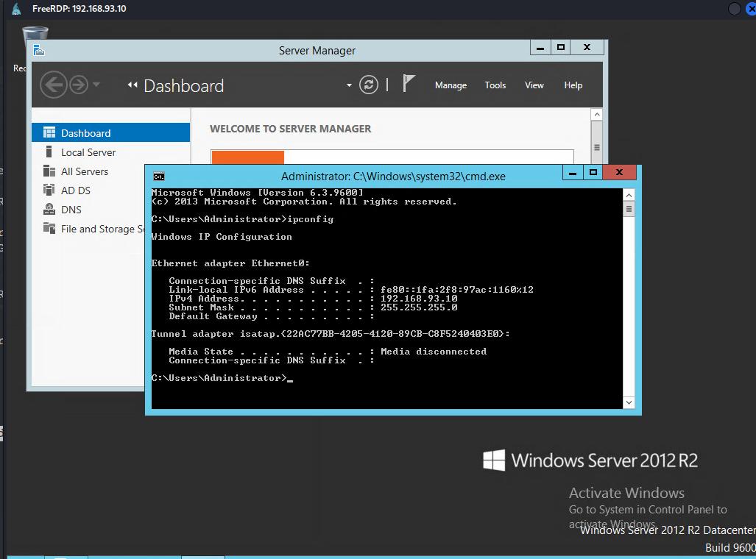Click the Recycle Bin desktop icon

[35, 34]
